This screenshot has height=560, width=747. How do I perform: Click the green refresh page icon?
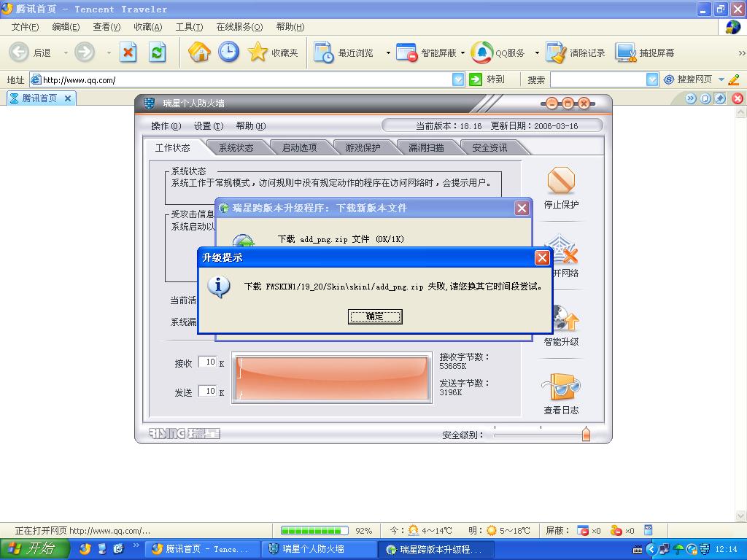158,52
